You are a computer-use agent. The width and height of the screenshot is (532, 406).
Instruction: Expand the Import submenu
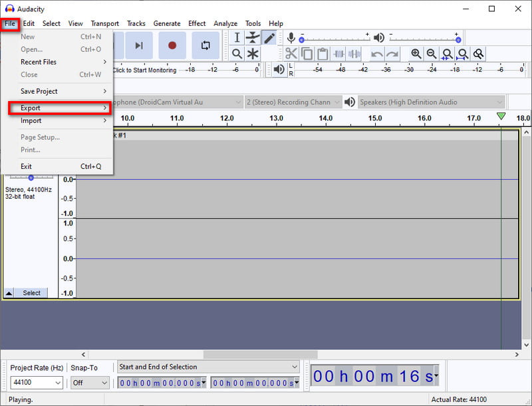pos(57,121)
